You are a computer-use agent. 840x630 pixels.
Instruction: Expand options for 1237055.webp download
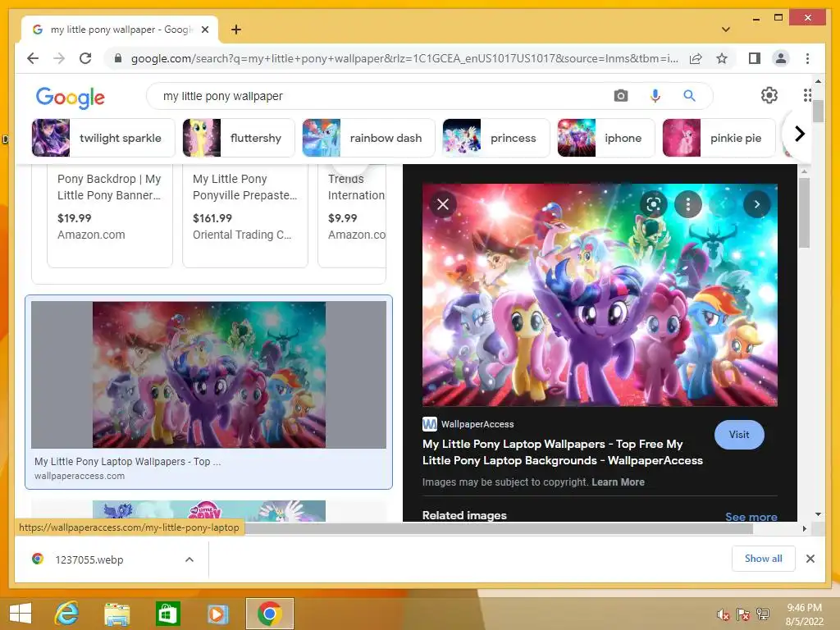(x=189, y=559)
